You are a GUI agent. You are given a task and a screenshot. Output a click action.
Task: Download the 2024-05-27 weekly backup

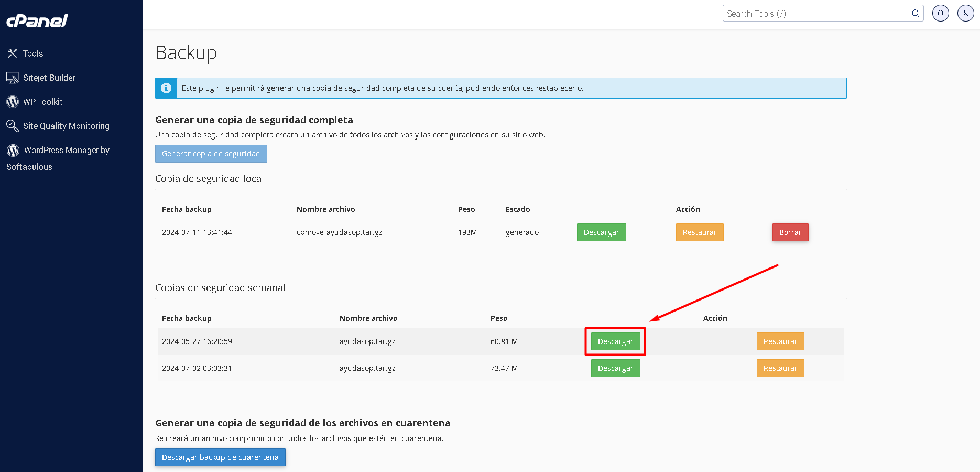[x=616, y=341]
